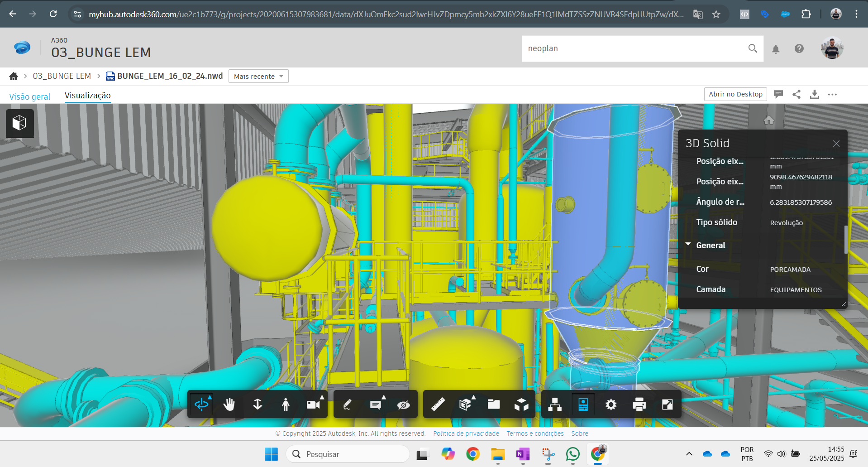Open the more options ellipsis menu
Screen dimensions: 868x467
[832, 94]
